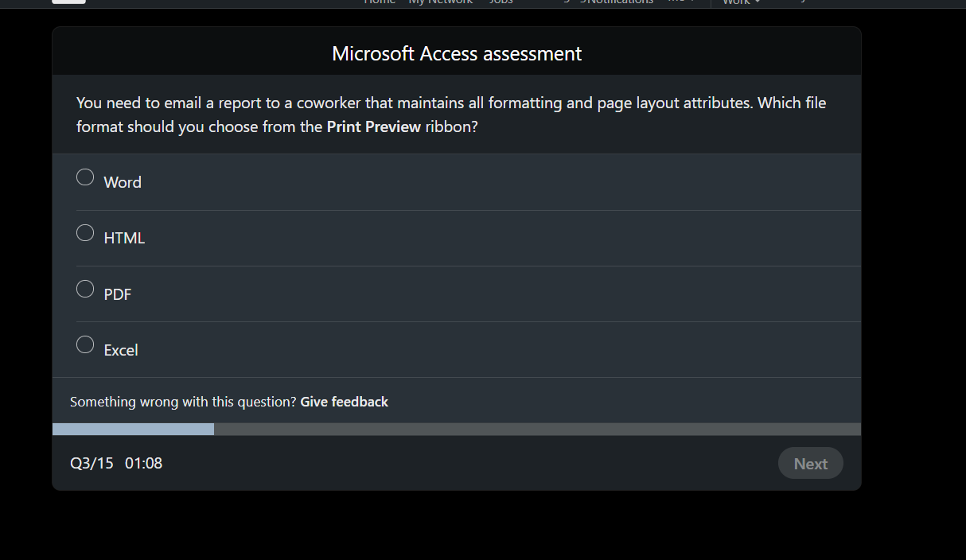
Task: Expand the Me dropdown menu
Action: (691, 2)
